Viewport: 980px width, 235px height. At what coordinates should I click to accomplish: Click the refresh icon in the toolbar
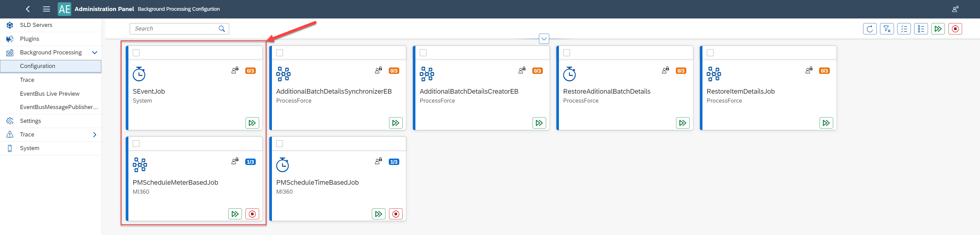[x=870, y=28]
